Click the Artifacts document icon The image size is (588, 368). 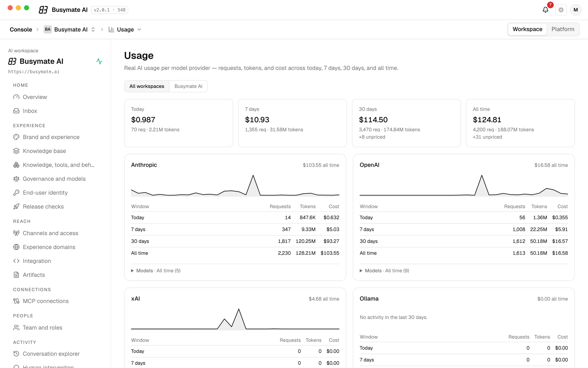(16, 275)
